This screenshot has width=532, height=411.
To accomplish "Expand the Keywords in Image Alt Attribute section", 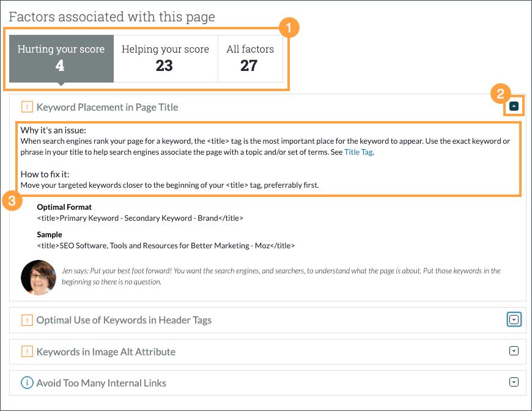I will (x=514, y=351).
